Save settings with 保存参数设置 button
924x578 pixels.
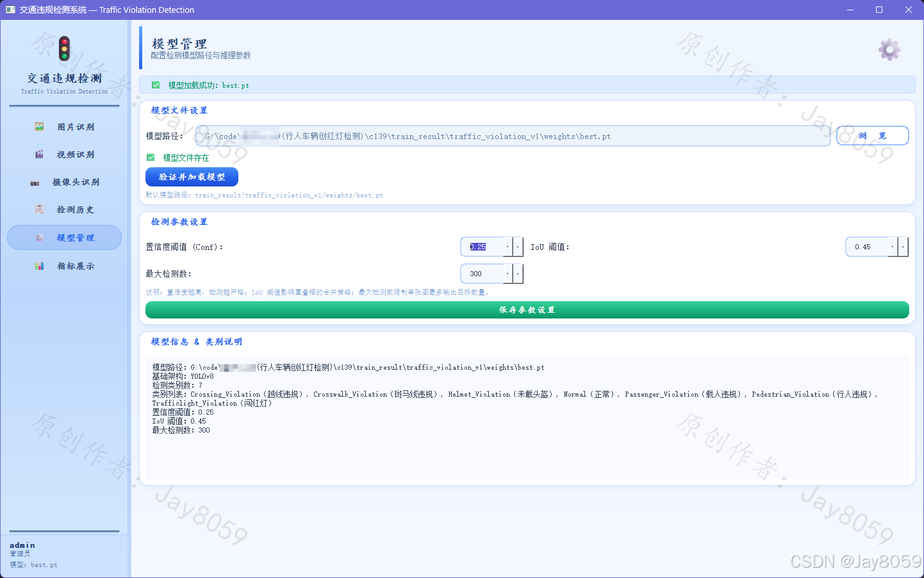pyautogui.click(x=527, y=310)
